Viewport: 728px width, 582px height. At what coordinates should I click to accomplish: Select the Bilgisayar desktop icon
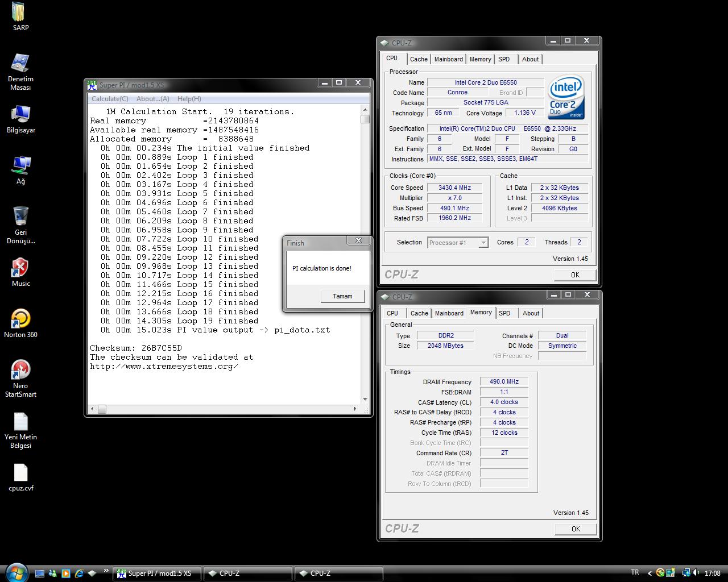(20, 119)
